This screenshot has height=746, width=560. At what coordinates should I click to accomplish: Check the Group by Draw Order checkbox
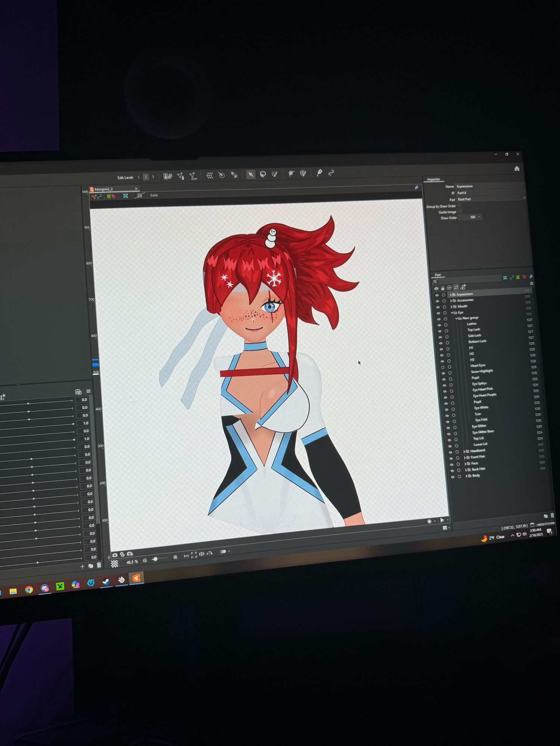tap(460, 205)
